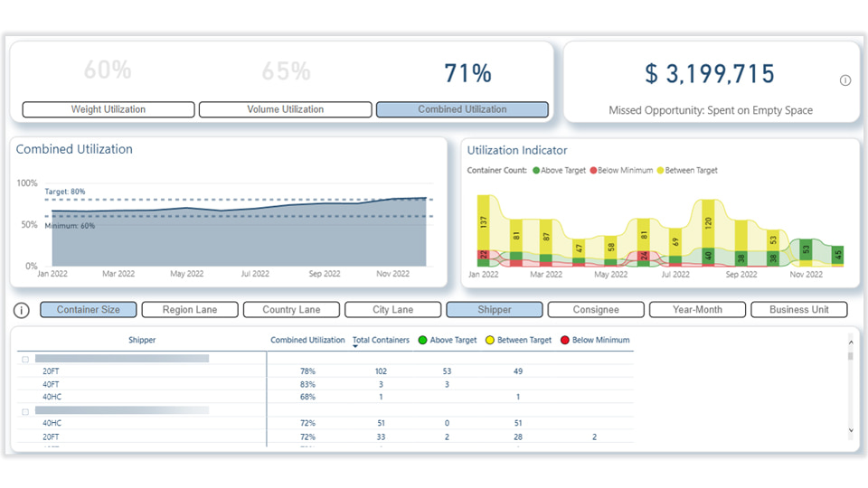868x488 pixels.
Task: Click the yellow Between Target legend dot in chart
Action: point(660,170)
